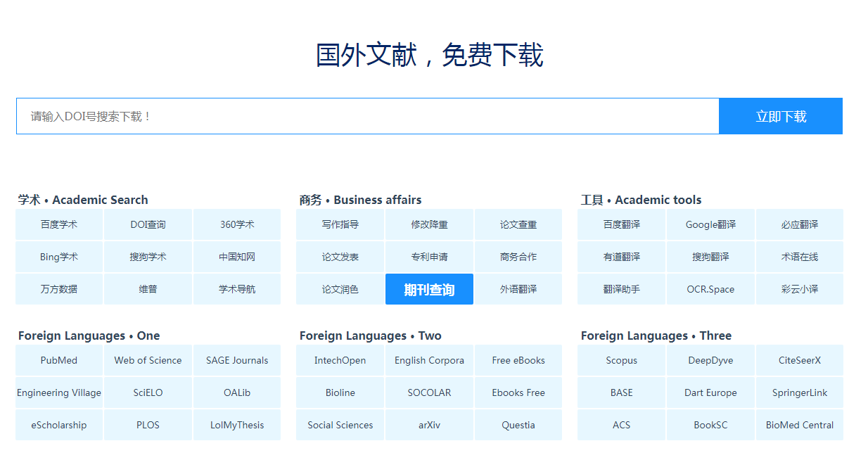Visit the English Corpora link

pos(429,360)
